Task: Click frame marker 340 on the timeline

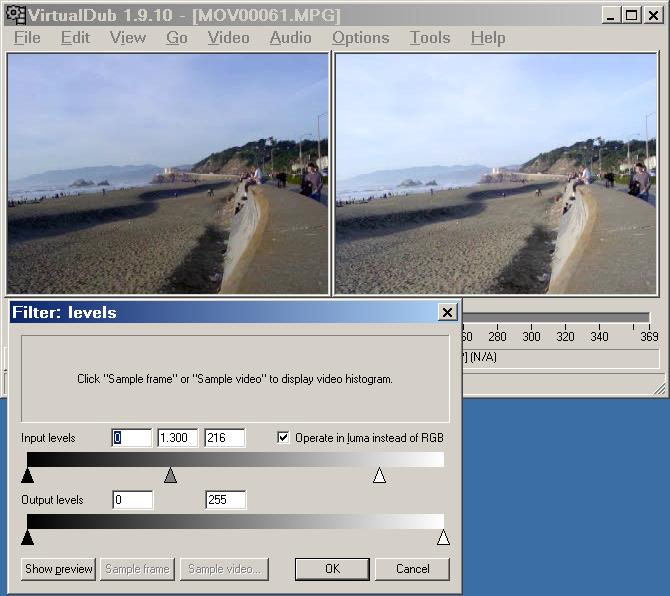Action: 599,336
